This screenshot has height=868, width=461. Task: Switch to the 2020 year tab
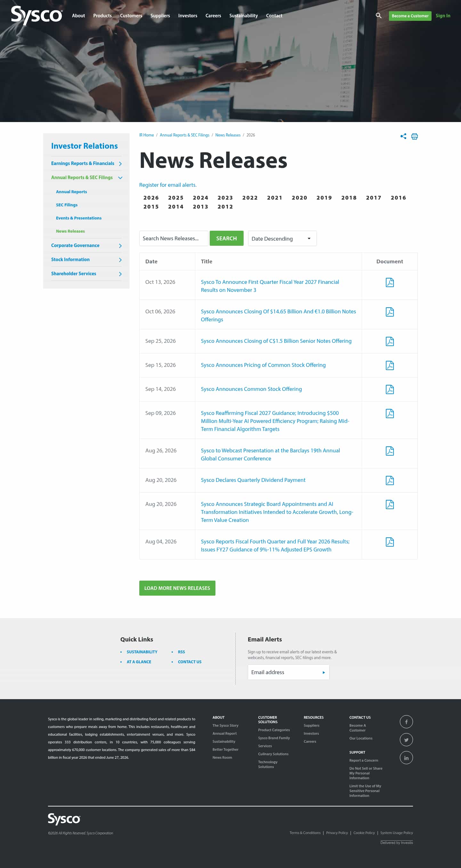[x=299, y=198]
